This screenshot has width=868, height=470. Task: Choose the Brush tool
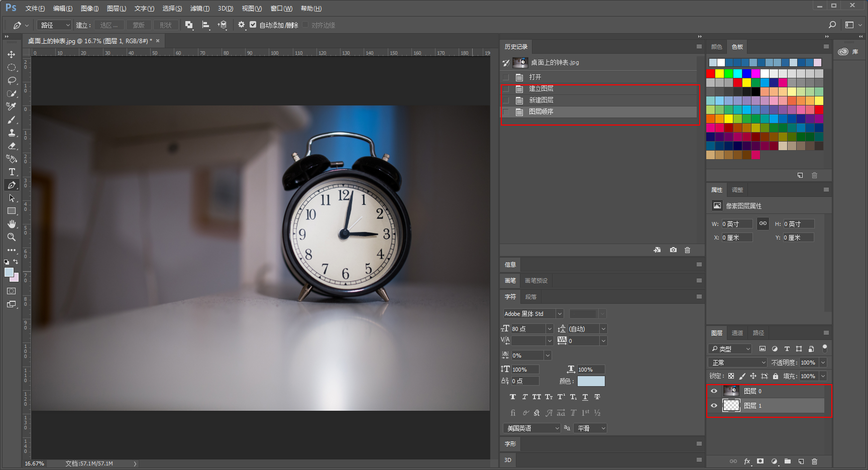(x=12, y=120)
